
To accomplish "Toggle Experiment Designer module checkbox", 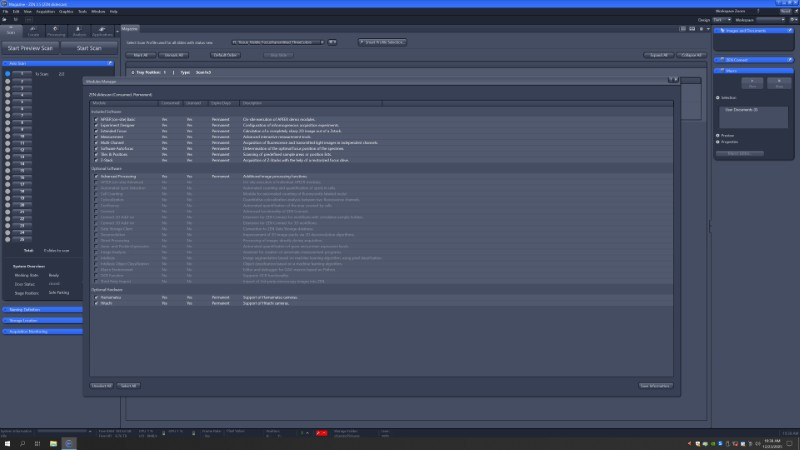I will click(97, 124).
